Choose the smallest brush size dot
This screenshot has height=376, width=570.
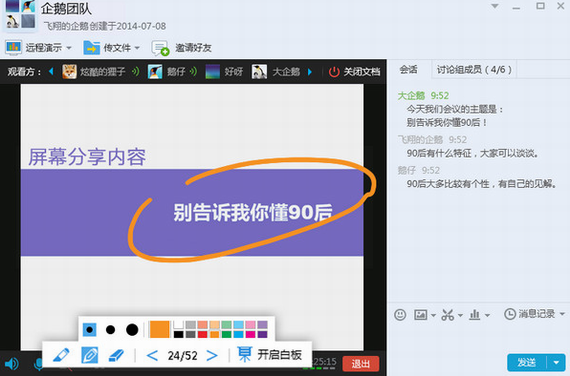coord(89,330)
